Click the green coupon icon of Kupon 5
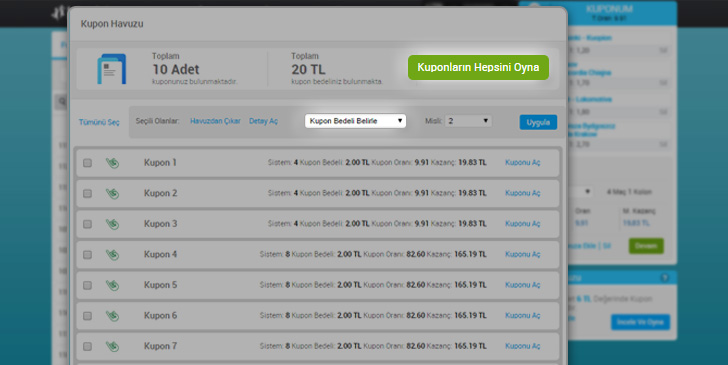Screen dimensions: 728x365 [x=112, y=286]
